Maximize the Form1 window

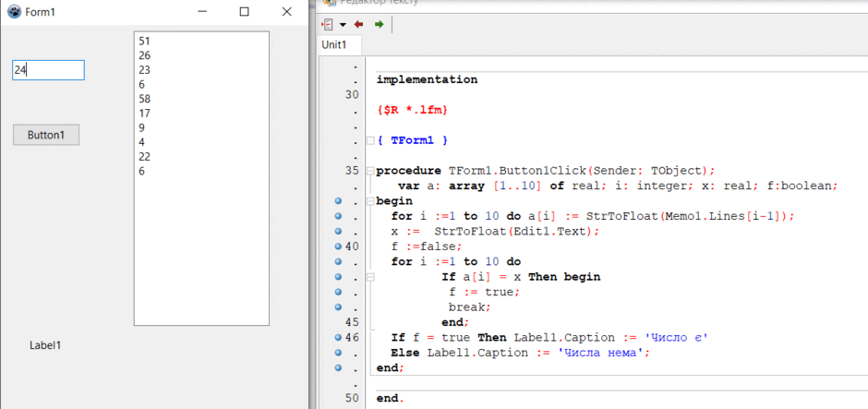pos(244,12)
